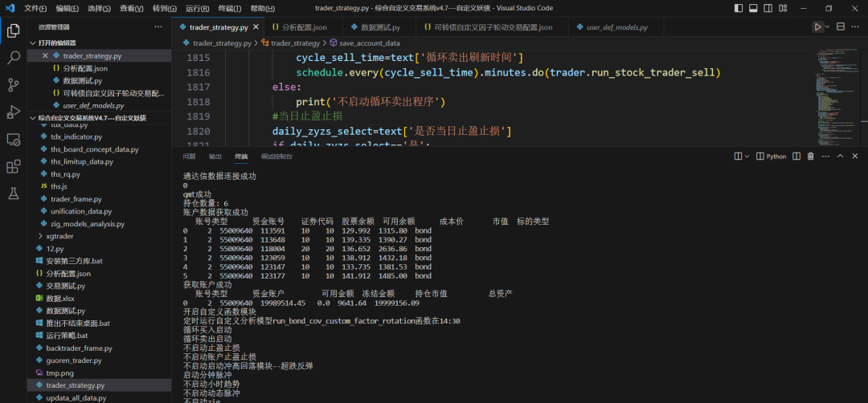The height and width of the screenshot is (403, 868).
Task: Switch to 分析配置.json editor tab
Action: click(x=303, y=27)
